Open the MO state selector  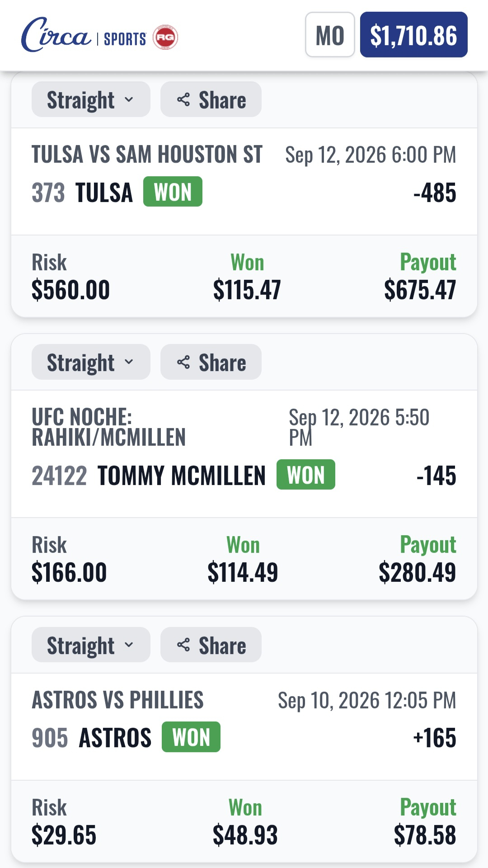click(x=330, y=35)
